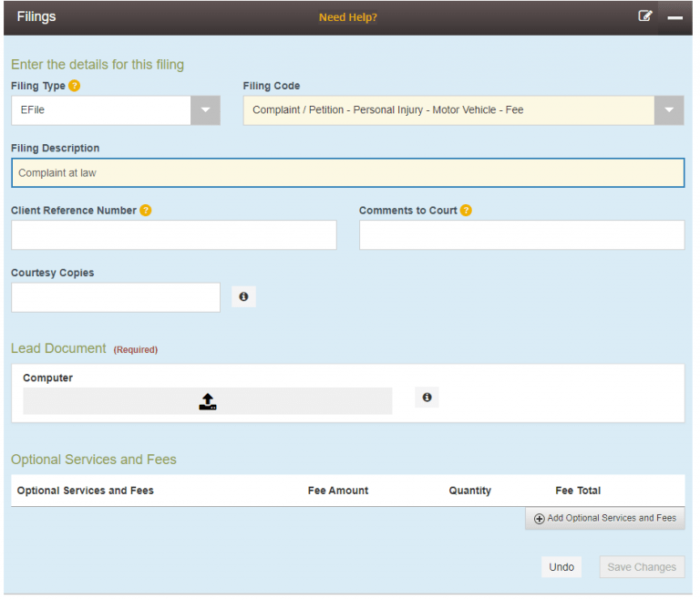Viewport: 700px width, 600px height.
Task: Click Add Optional Services and Fees button
Action: point(605,518)
